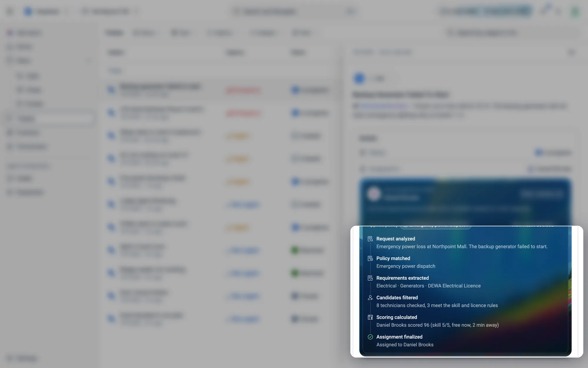588x368 pixels.
Task: Click the Policy matched step icon
Action: tap(370, 258)
